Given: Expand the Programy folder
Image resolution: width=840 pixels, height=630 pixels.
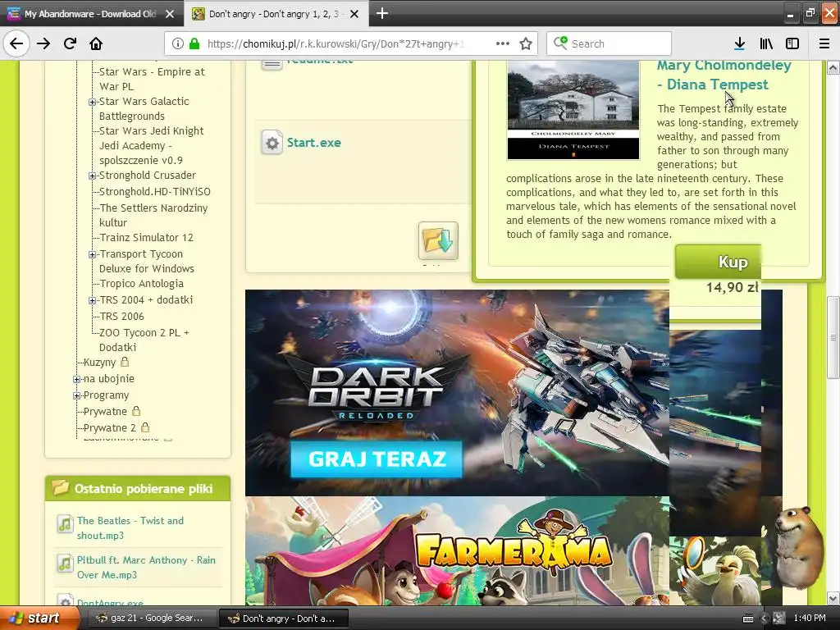Looking at the screenshot, I should 76,396.
